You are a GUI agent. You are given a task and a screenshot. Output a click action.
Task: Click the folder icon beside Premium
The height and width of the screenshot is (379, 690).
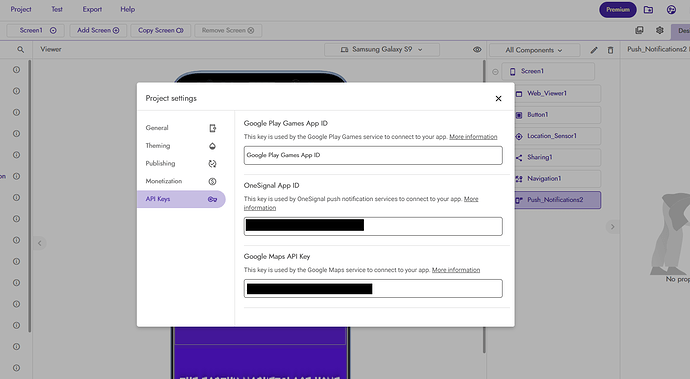tap(648, 10)
